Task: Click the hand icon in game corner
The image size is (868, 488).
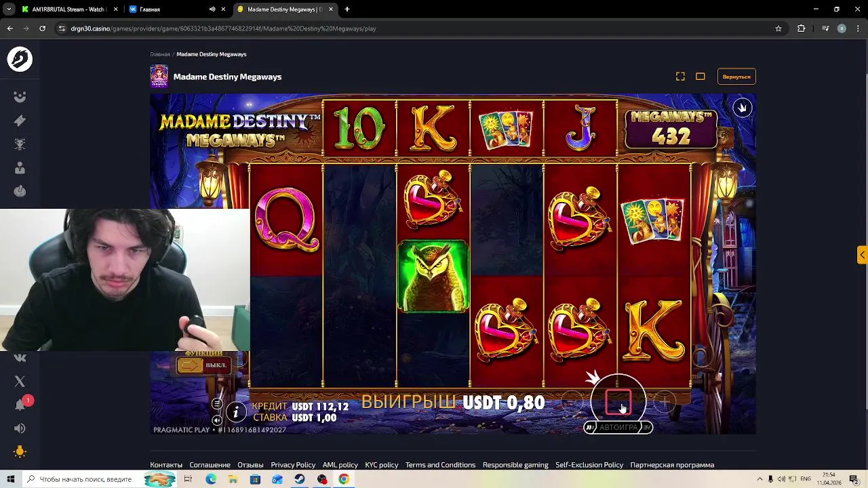Action: (743, 108)
